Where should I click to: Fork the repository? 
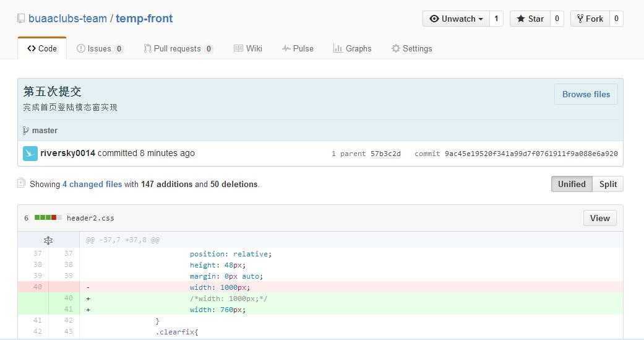tap(590, 19)
